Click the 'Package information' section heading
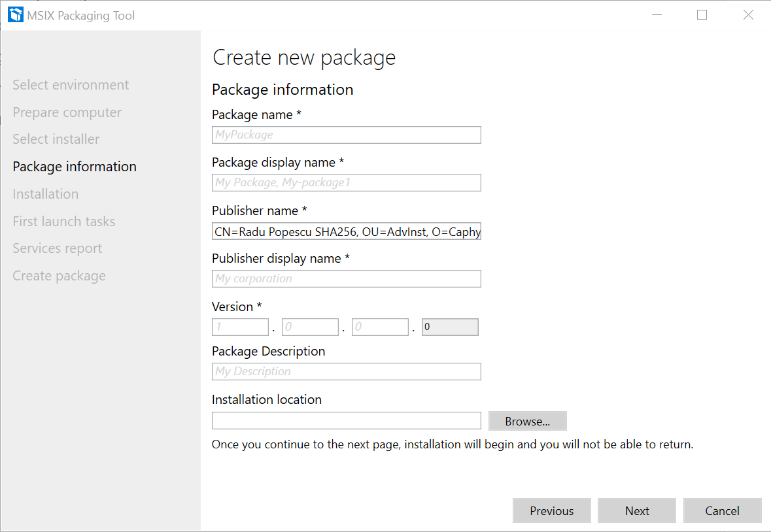 pyautogui.click(x=283, y=90)
